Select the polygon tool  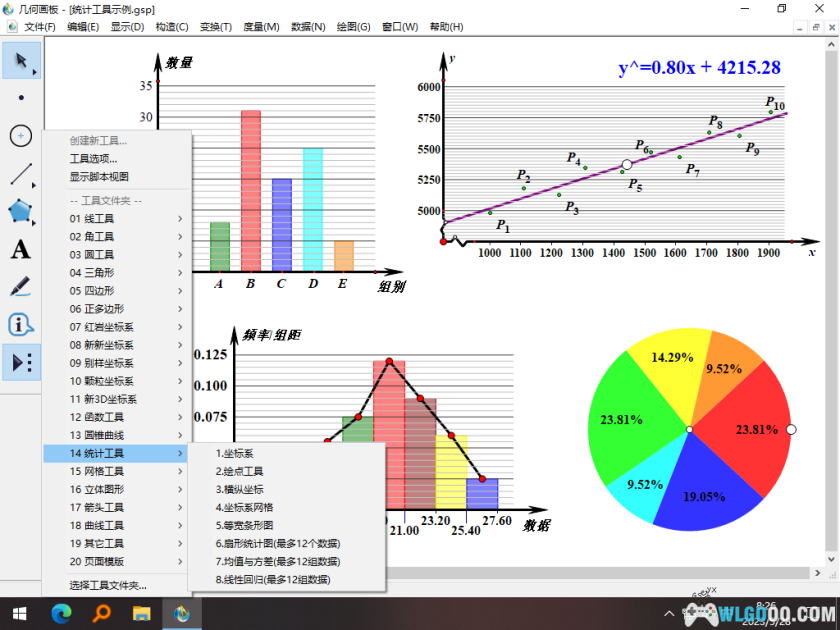point(20,211)
